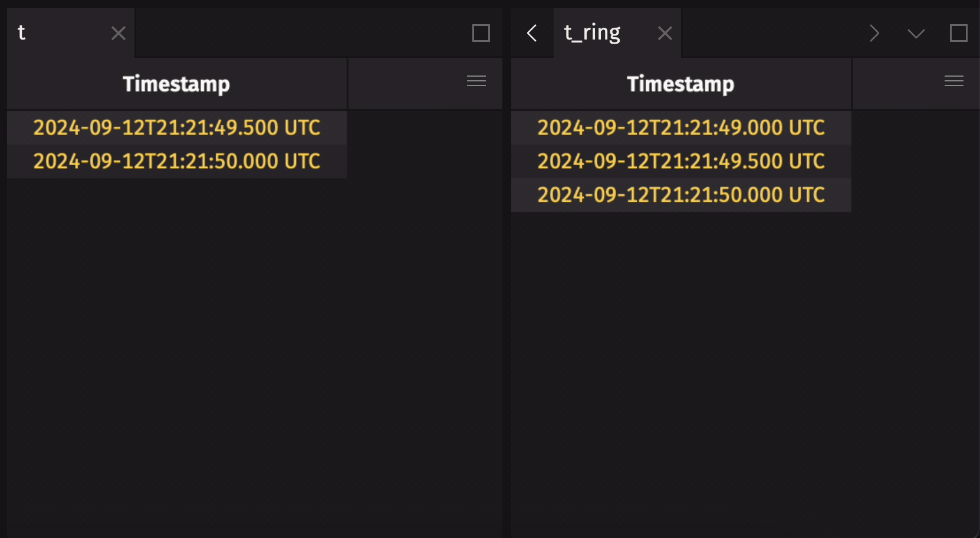The height and width of the screenshot is (538, 980).
Task: Sort by the Timestamp column in the t panel
Action: [176, 83]
